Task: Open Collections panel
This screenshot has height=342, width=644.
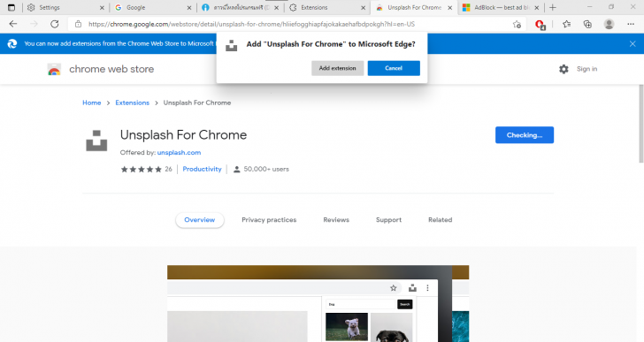Action: pos(587,24)
